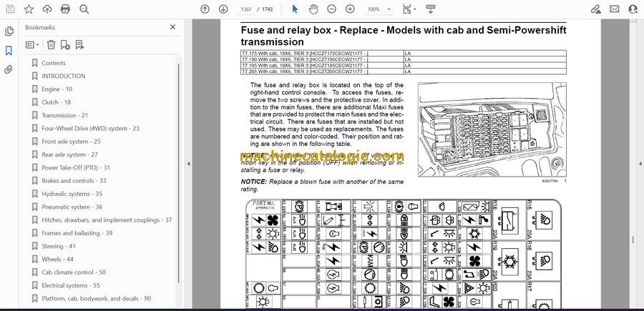Delete the selected bookmark with trash icon

(51, 45)
